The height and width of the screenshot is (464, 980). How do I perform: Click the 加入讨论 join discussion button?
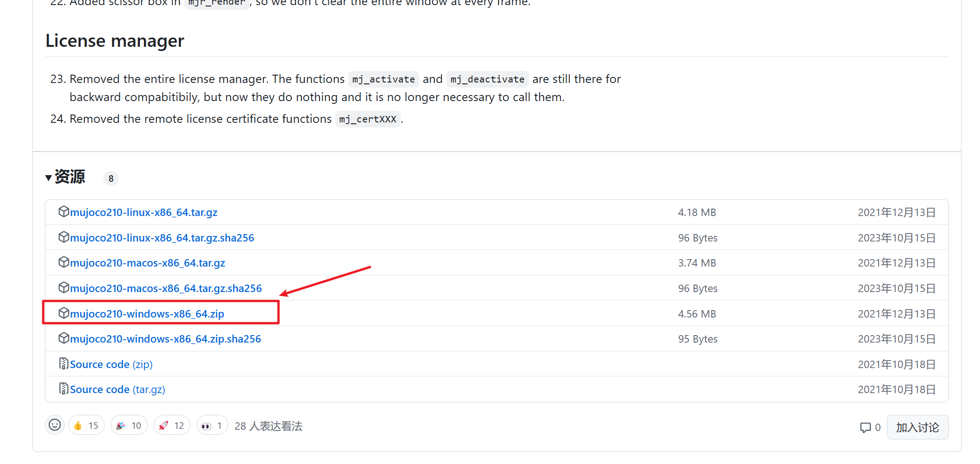coord(917,427)
